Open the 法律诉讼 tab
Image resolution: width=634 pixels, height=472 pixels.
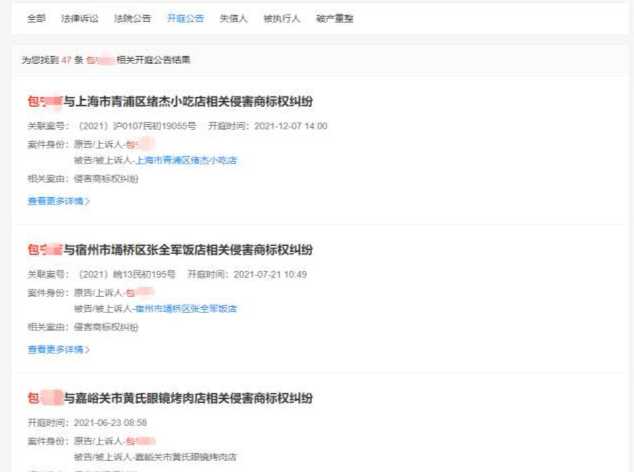pos(81,19)
